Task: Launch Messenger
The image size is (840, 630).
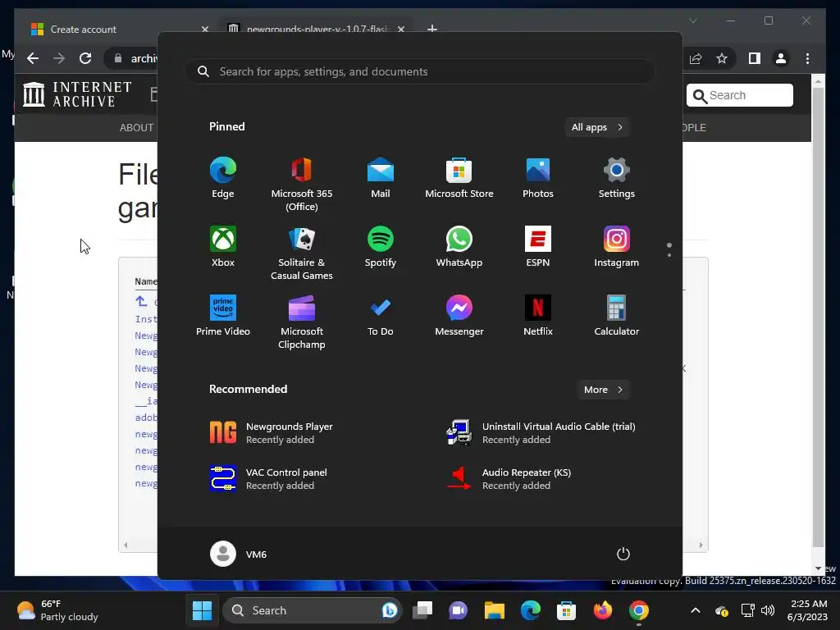Action: [x=459, y=316]
